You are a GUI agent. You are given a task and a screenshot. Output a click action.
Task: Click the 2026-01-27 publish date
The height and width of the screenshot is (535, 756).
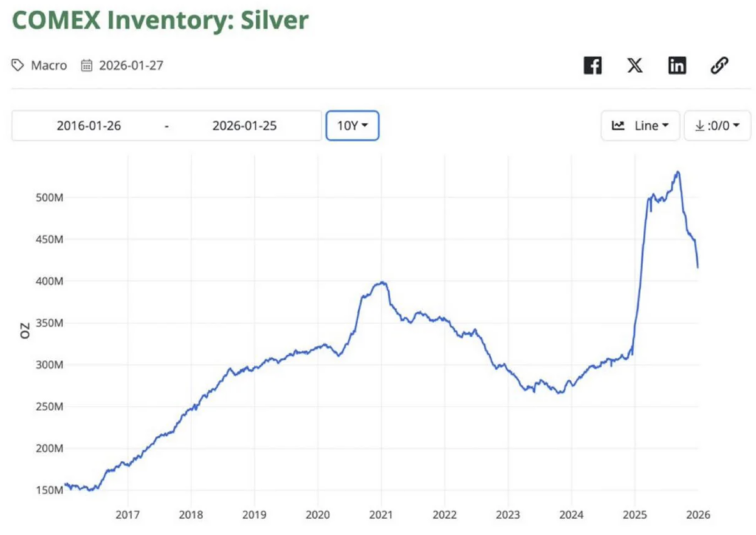click(130, 65)
